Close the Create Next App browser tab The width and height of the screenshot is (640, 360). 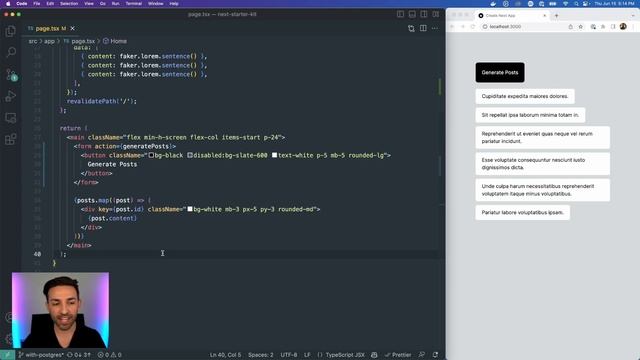pos(544,16)
